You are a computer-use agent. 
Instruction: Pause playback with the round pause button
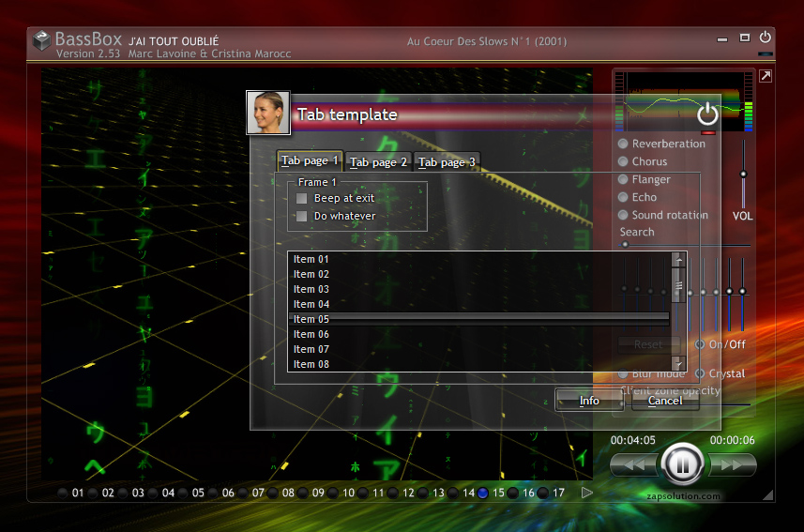[682, 464]
